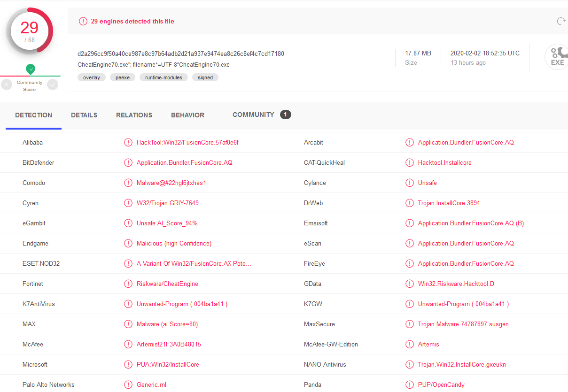Viewport: 568px width, 392px height.
Task: Open the Details tab
Action: [x=84, y=115]
